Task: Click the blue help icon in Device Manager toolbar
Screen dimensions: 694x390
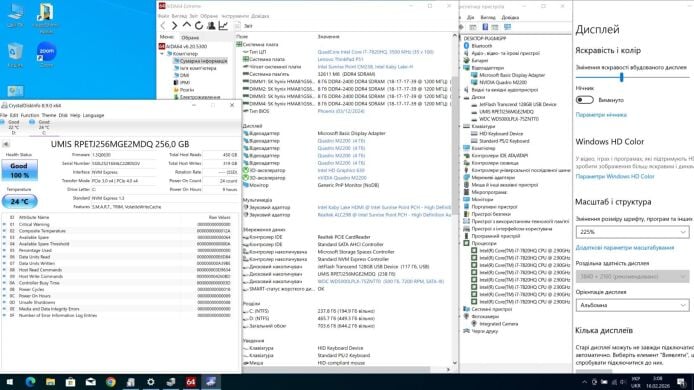Action: click(485, 27)
